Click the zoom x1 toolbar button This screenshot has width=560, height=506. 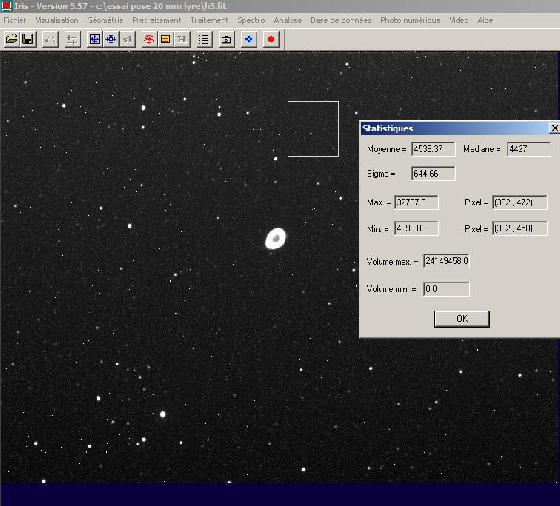click(x=128, y=39)
